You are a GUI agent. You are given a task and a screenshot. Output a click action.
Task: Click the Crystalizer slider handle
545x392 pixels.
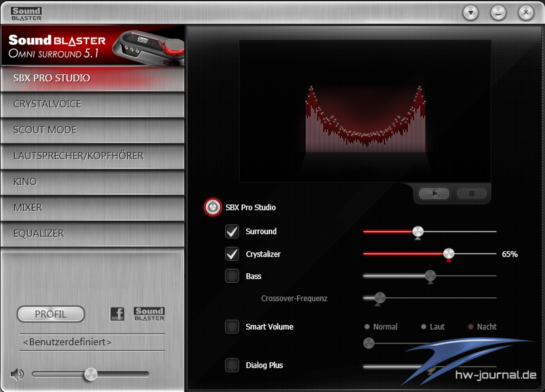click(x=449, y=254)
